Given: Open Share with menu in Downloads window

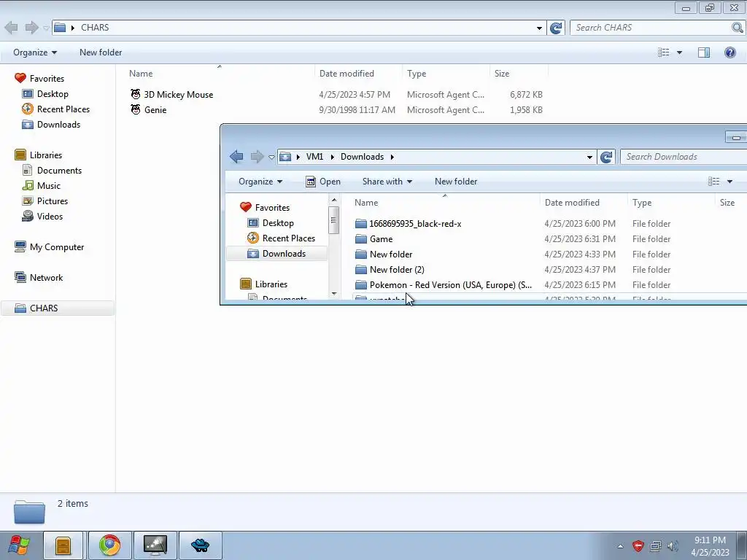Looking at the screenshot, I should 387,182.
